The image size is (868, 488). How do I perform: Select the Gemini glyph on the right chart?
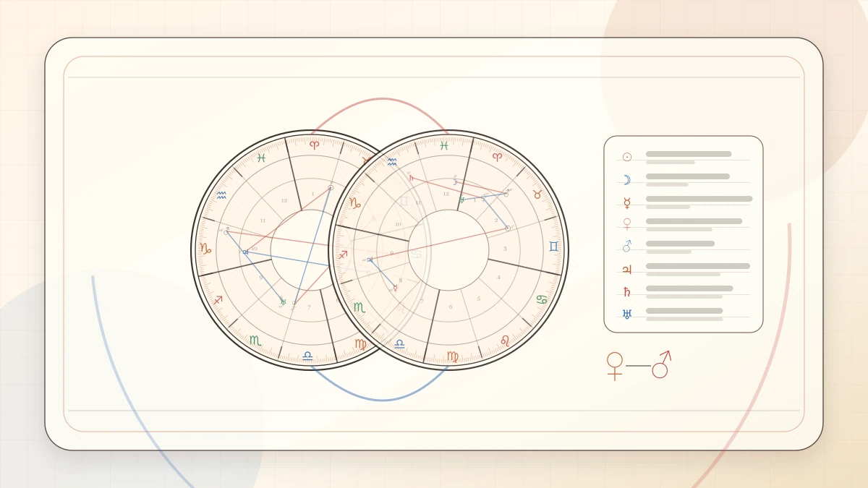[x=554, y=247]
